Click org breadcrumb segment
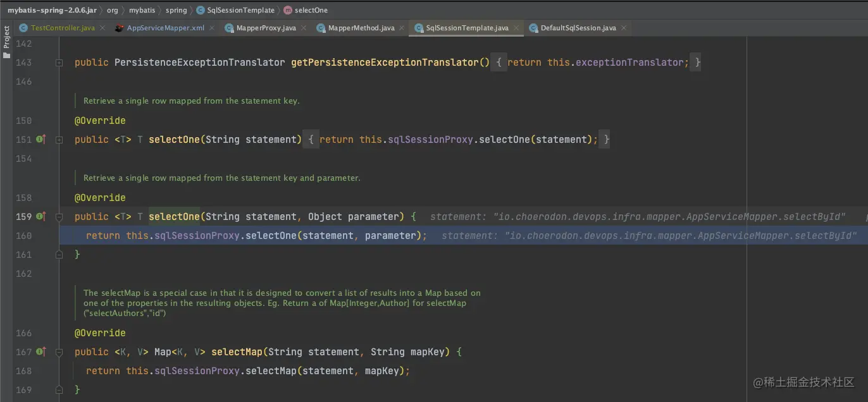The width and height of the screenshot is (868, 402). [x=113, y=10]
